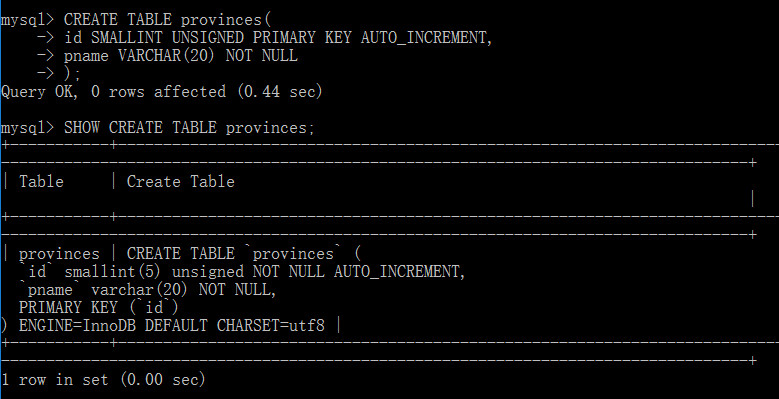
Task: Click the 1 row in set message
Action: click(103, 380)
